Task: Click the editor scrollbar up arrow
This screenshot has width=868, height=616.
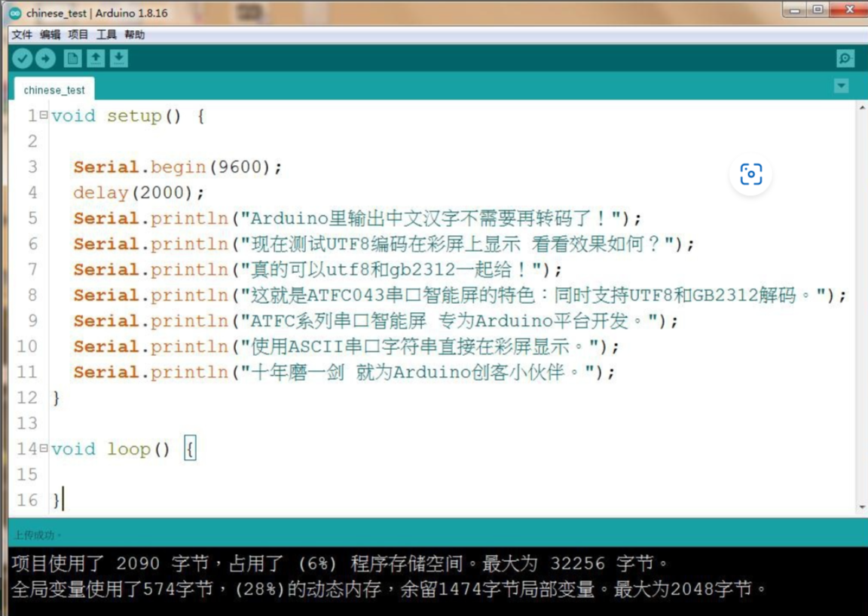Action: point(862,109)
